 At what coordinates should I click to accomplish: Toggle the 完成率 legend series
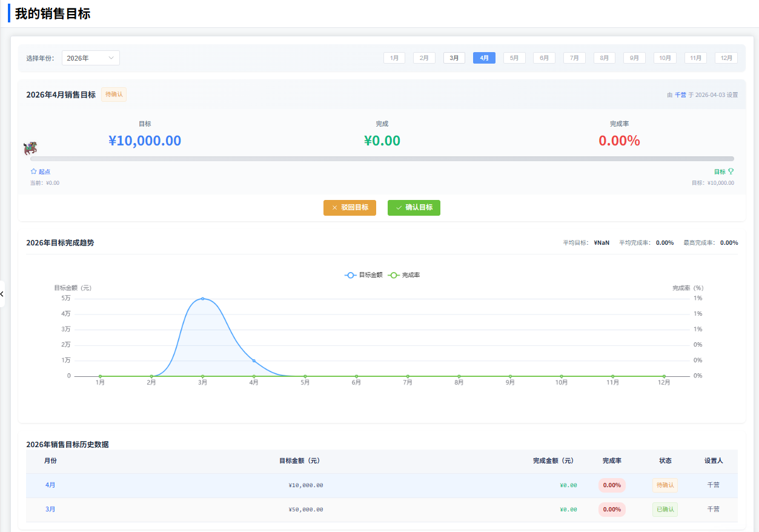[x=404, y=275]
